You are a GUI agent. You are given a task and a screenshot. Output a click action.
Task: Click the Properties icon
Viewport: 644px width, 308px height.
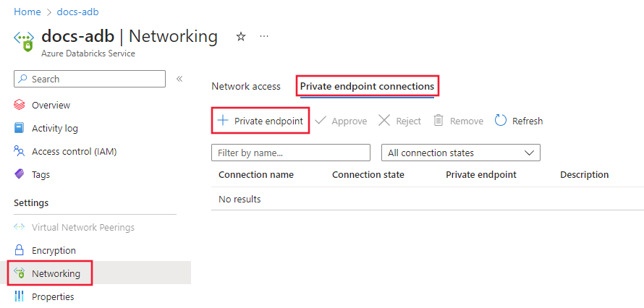20,297
